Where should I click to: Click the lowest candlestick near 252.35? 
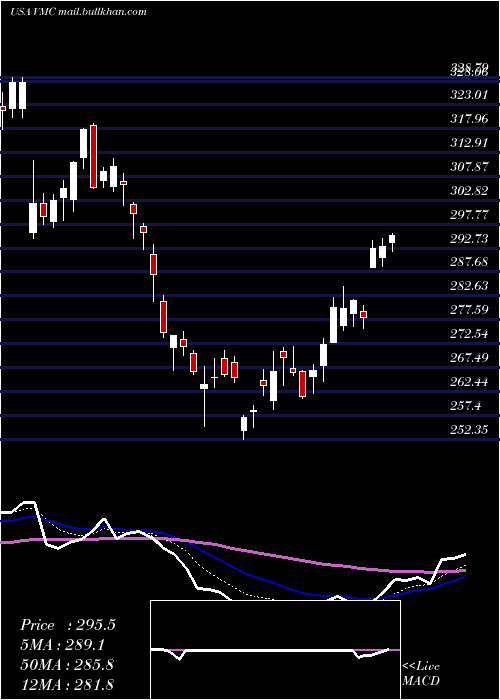[x=244, y=427]
